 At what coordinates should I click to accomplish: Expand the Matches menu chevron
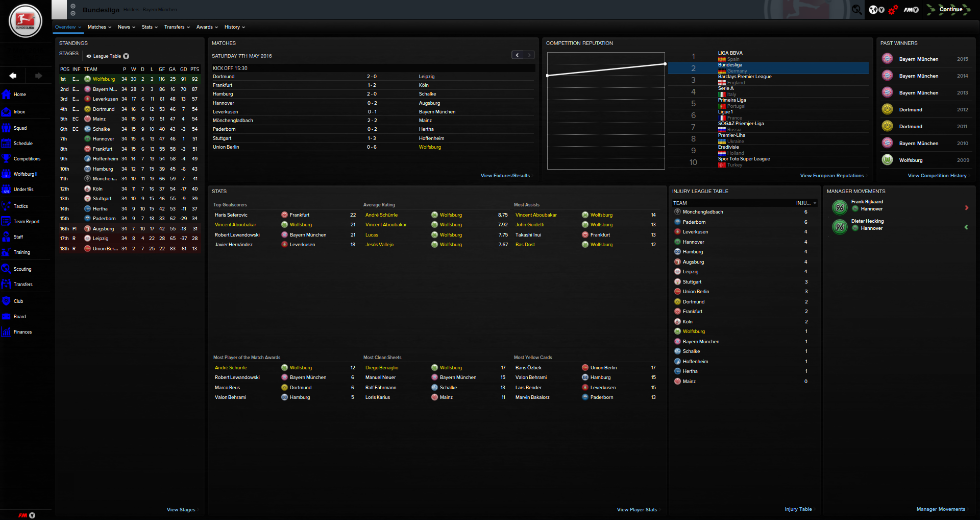coord(110,27)
